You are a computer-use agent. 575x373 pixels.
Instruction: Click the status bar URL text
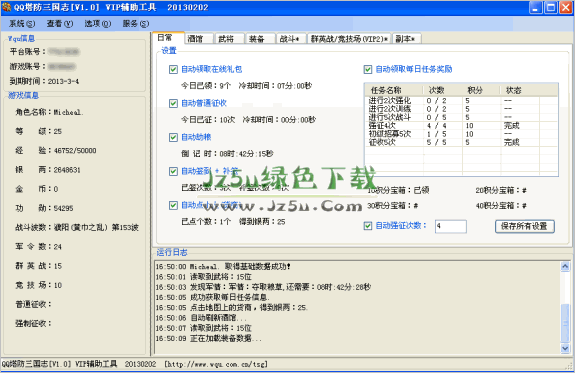(216, 364)
